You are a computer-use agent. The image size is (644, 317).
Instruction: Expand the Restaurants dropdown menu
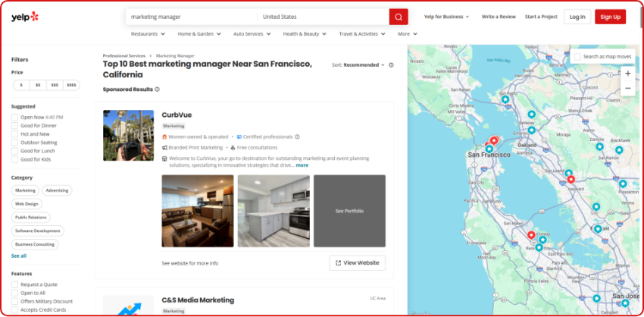148,34
